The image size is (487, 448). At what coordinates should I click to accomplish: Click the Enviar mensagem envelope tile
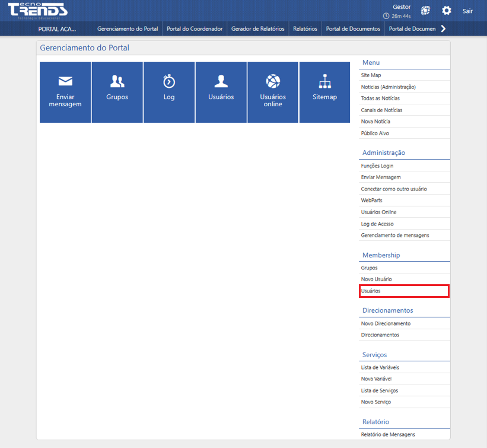click(x=65, y=92)
